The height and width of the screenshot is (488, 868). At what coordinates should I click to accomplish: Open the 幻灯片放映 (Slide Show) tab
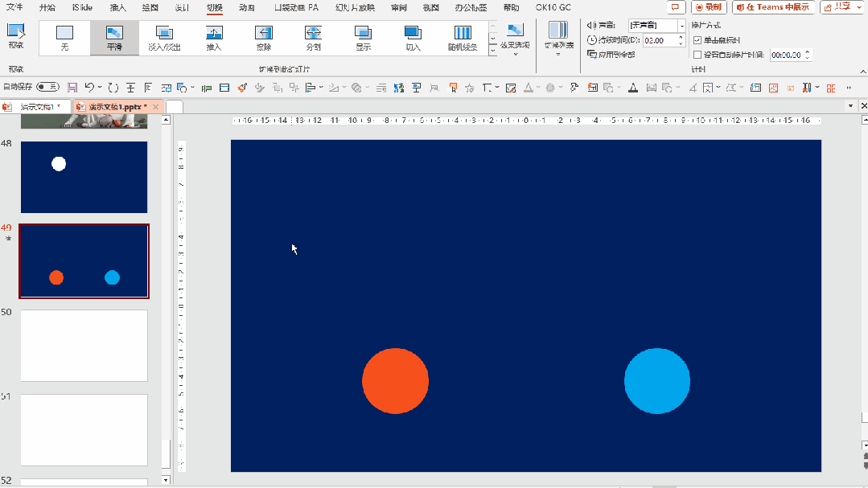coord(355,7)
